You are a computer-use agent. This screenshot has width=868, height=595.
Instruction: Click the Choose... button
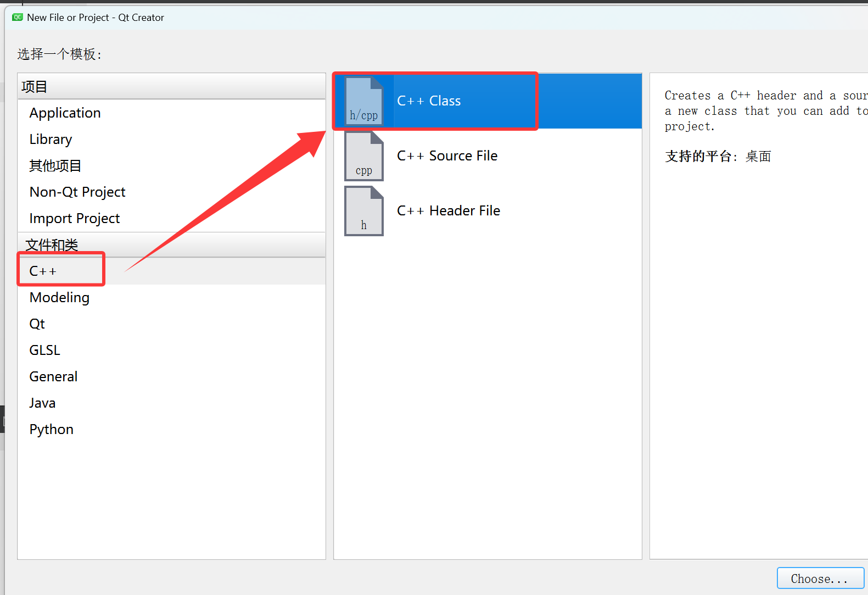point(820,579)
